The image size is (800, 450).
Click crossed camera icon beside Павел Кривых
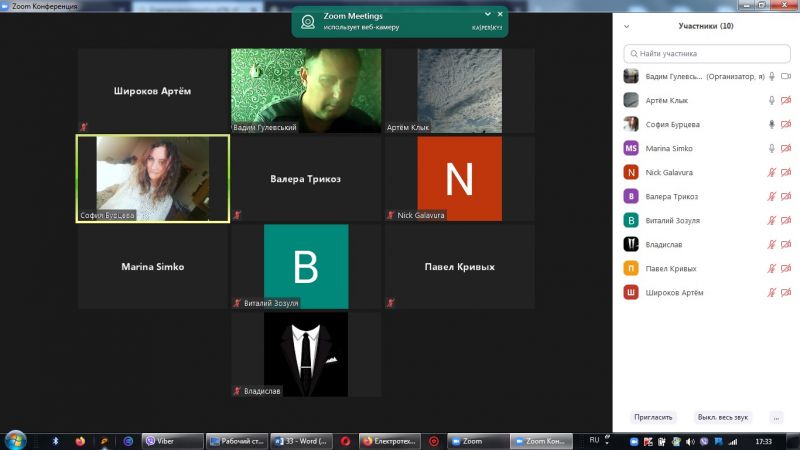pos(786,268)
